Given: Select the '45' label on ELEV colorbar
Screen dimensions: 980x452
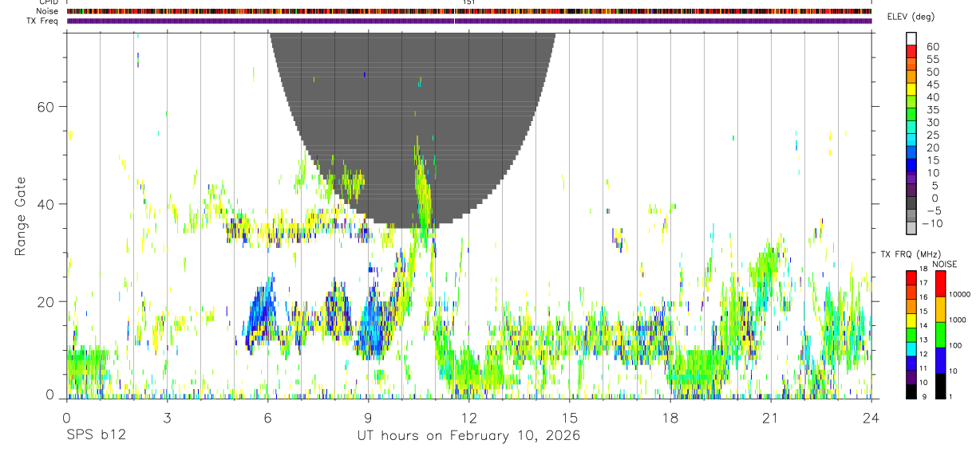Looking at the screenshot, I should (x=932, y=85).
